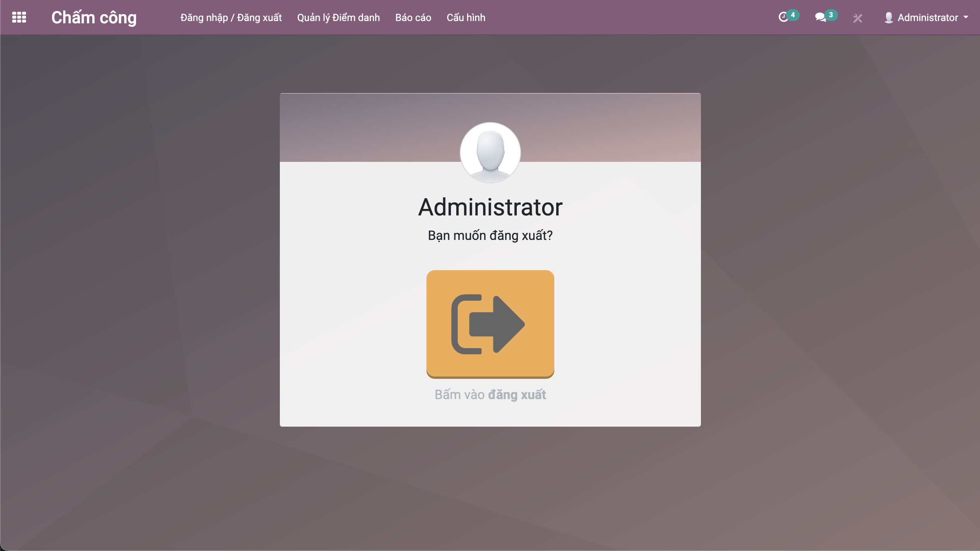This screenshot has height=551, width=980.
Task: Click the activities badge showing 4
Action: point(793,15)
